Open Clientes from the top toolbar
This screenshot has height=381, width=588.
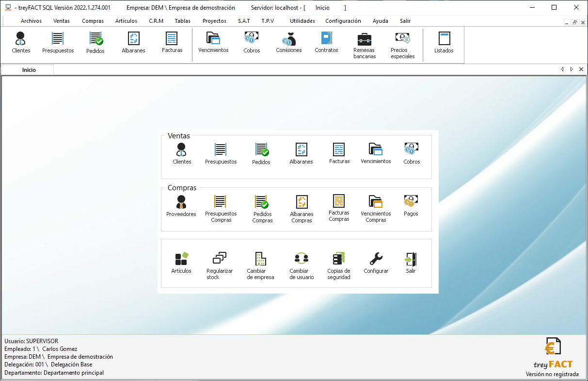pyautogui.click(x=21, y=43)
